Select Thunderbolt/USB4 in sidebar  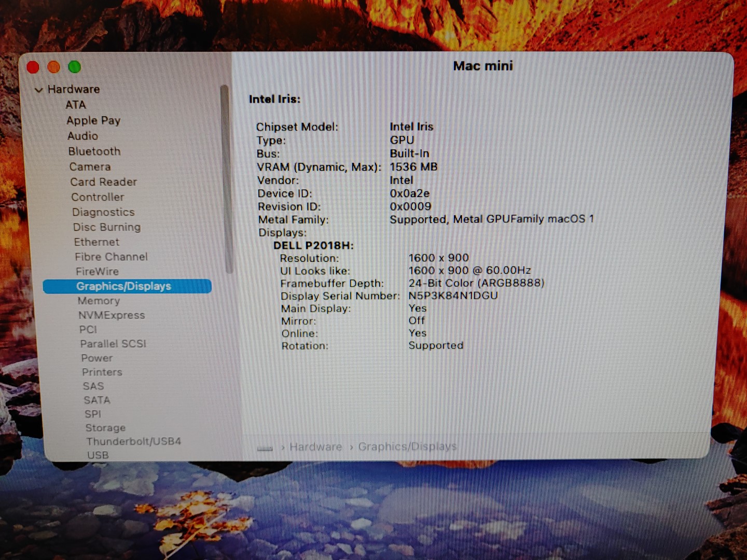(134, 441)
